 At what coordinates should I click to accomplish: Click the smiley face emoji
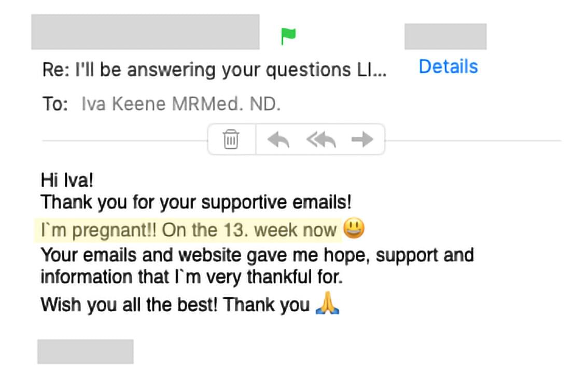coord(354,228)
